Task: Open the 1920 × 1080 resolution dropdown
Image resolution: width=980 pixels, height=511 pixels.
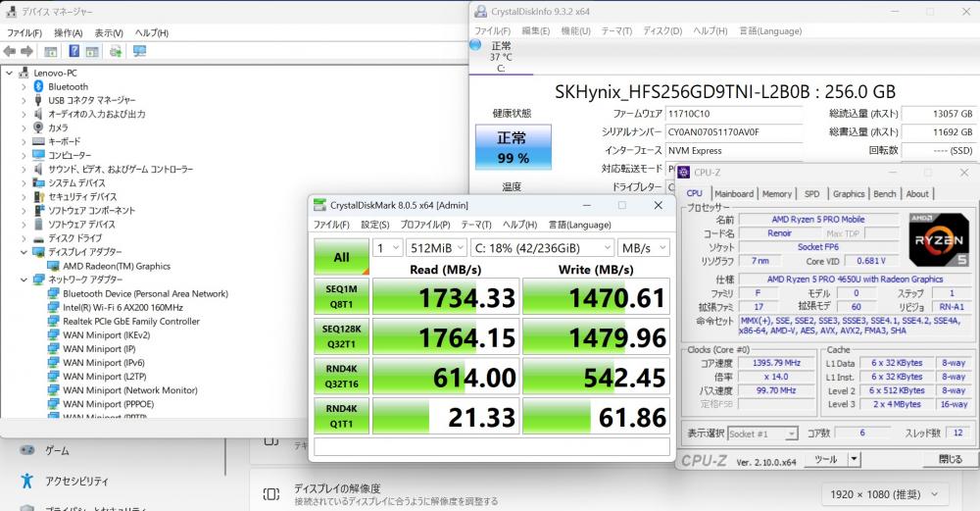Action: (884, 494)
